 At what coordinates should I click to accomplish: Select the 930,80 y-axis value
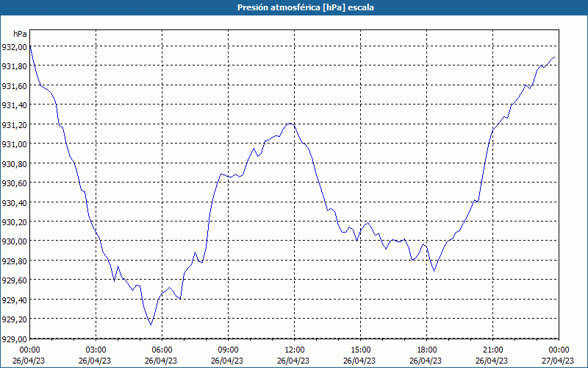14,163
